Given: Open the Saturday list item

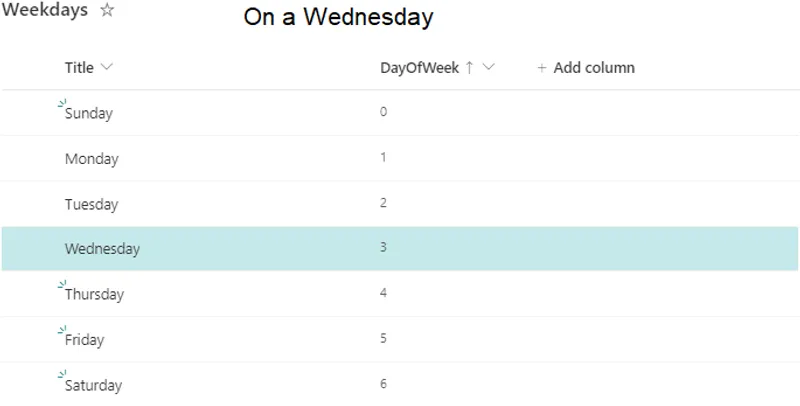Looking at the screenshot, I should click(93, 386).
